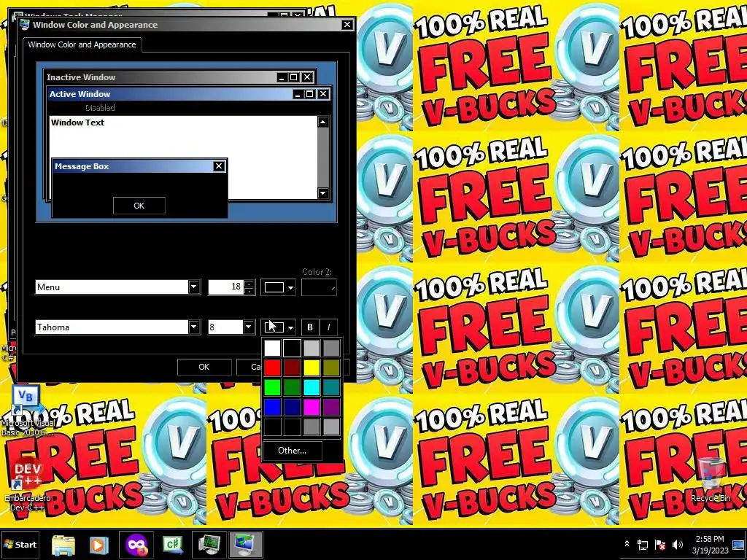Pick the cyan color swatch
This screenshot has height=560, width=747.
(311, 387)
